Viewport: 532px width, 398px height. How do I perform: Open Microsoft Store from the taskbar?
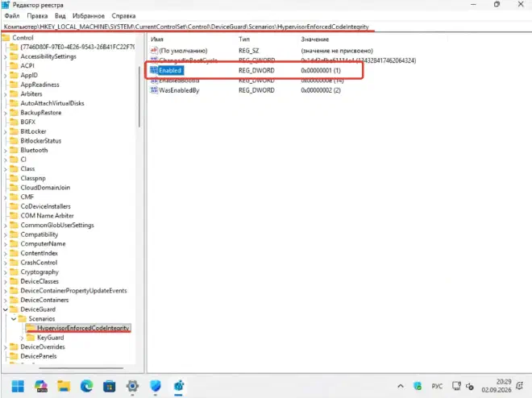click(110, 386)
